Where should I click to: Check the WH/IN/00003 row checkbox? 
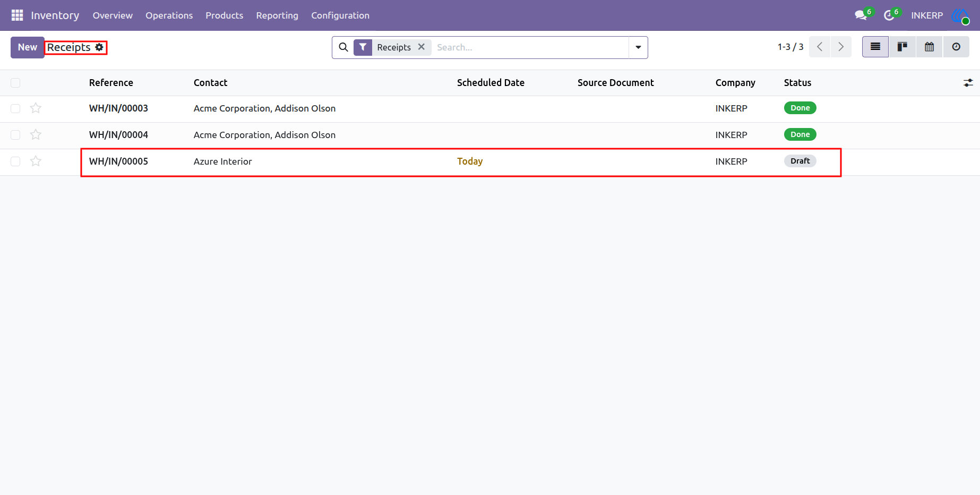coord(15,108)
